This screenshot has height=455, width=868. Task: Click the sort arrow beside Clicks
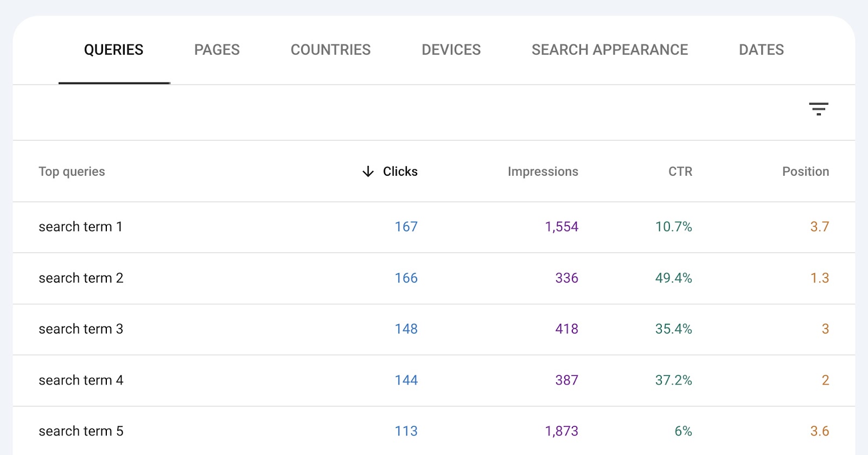click(367, 171)
